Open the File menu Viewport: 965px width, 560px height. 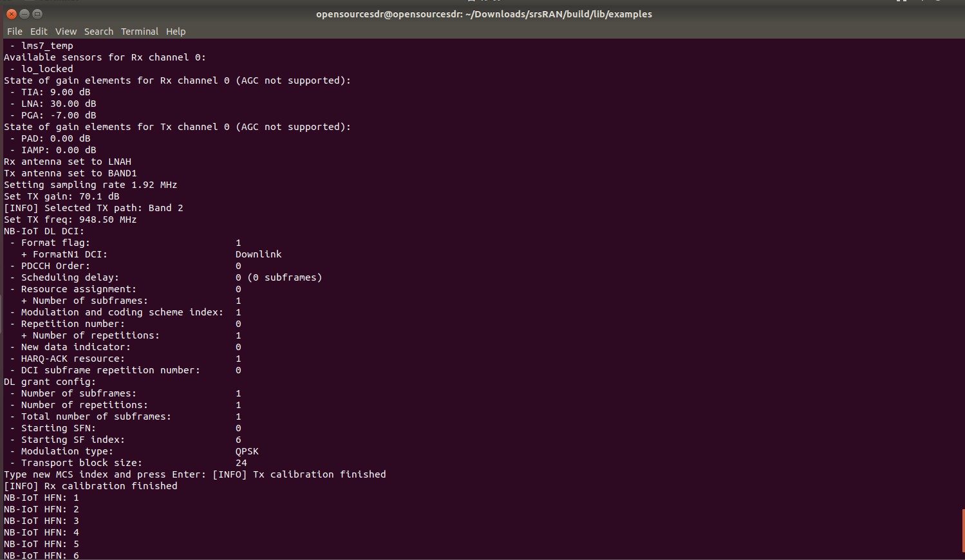15,32
